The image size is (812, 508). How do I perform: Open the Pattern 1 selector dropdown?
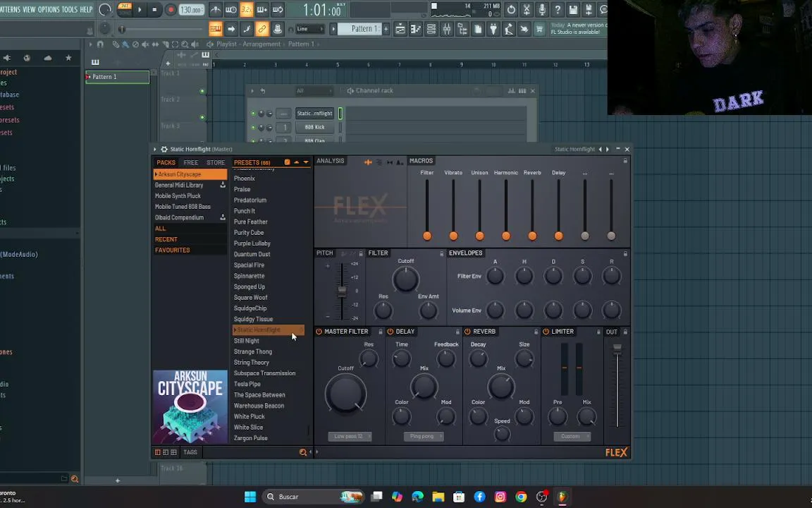click(359, 29)
